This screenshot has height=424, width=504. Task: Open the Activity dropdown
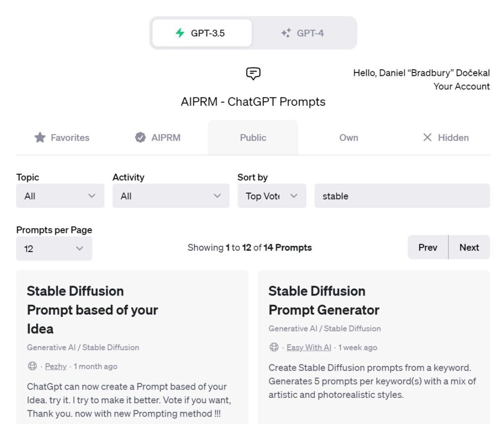coord(171,196)
